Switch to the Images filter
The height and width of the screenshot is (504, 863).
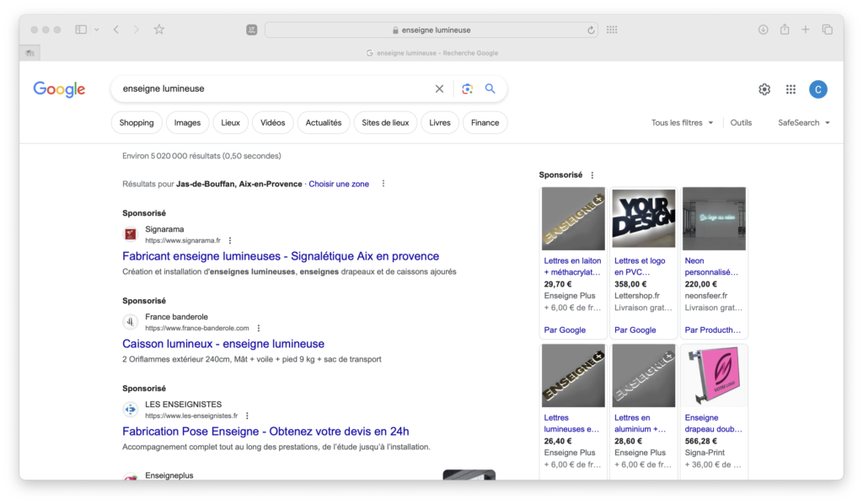coord(187,123)
